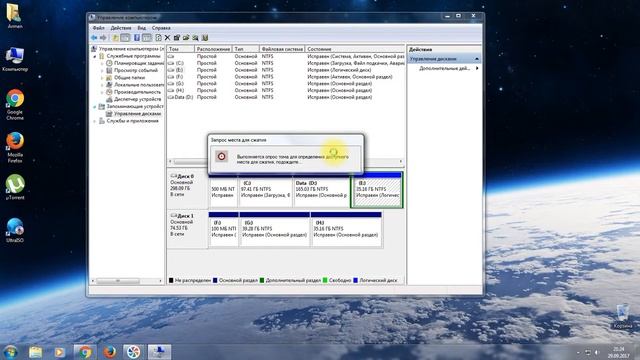Click the Computer Management taskbar button
Screen dimensions: 640x360
159,352
